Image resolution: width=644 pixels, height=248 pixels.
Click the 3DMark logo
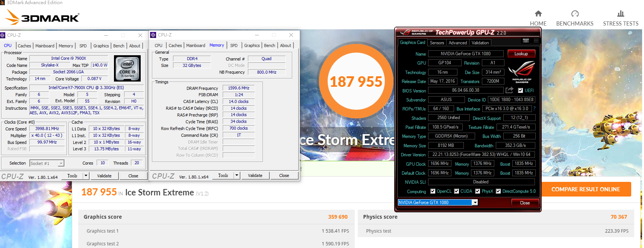42,18
